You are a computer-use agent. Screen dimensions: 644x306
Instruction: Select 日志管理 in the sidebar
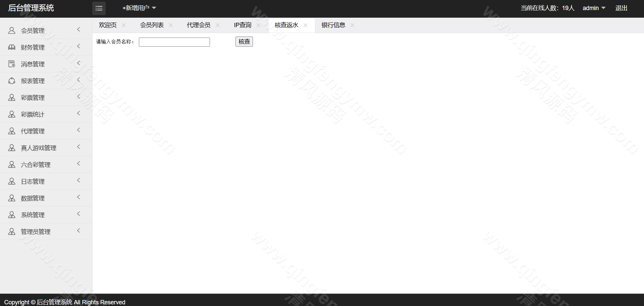point(33,181)
